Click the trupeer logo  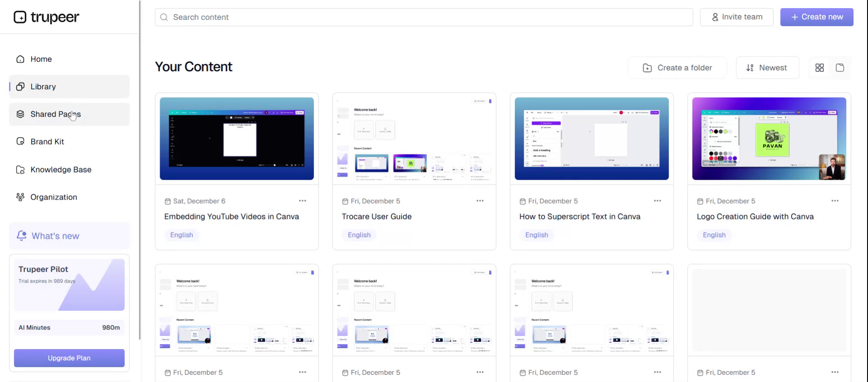tap(46, 17)
